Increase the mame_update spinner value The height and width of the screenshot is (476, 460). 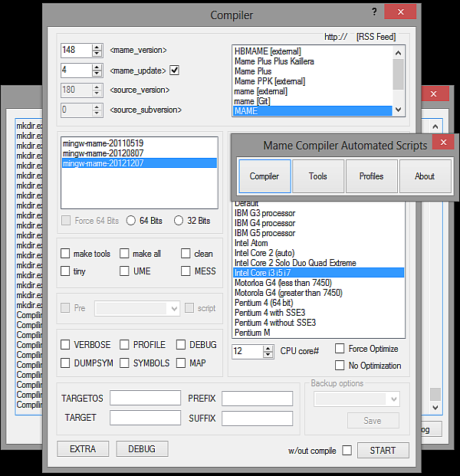click(97, 67)
